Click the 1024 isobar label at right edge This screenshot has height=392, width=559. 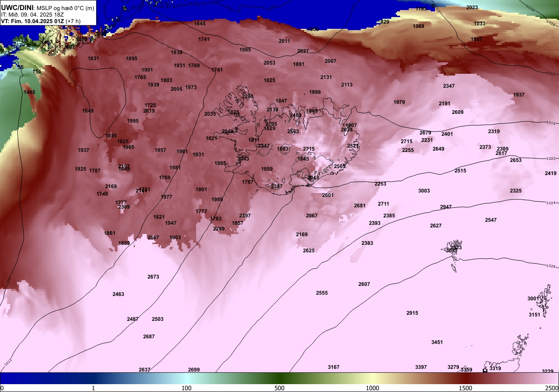point(550,203)
